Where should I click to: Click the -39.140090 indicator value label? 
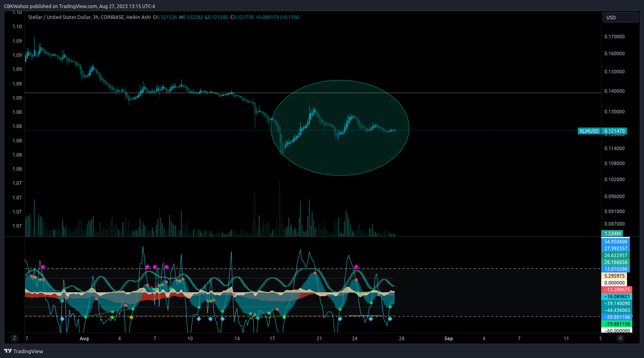617,304
